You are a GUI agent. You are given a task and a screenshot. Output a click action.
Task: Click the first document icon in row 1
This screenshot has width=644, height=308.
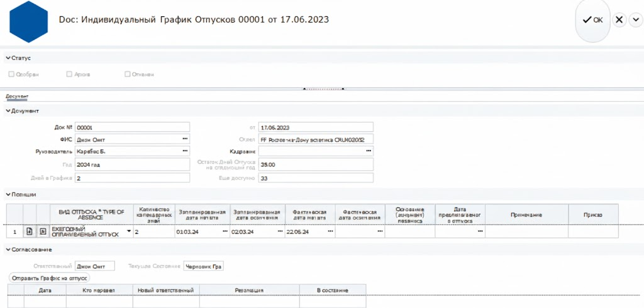tap(30, 232)
